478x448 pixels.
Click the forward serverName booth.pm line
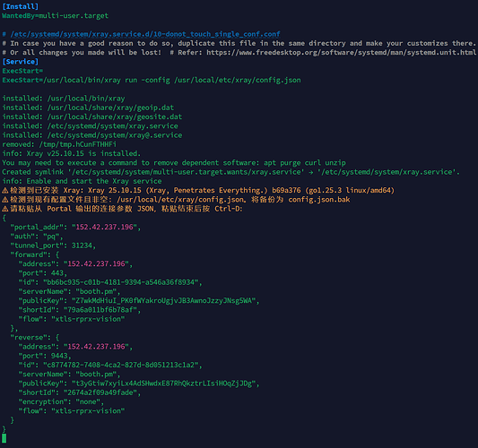(x=69, y=291)
